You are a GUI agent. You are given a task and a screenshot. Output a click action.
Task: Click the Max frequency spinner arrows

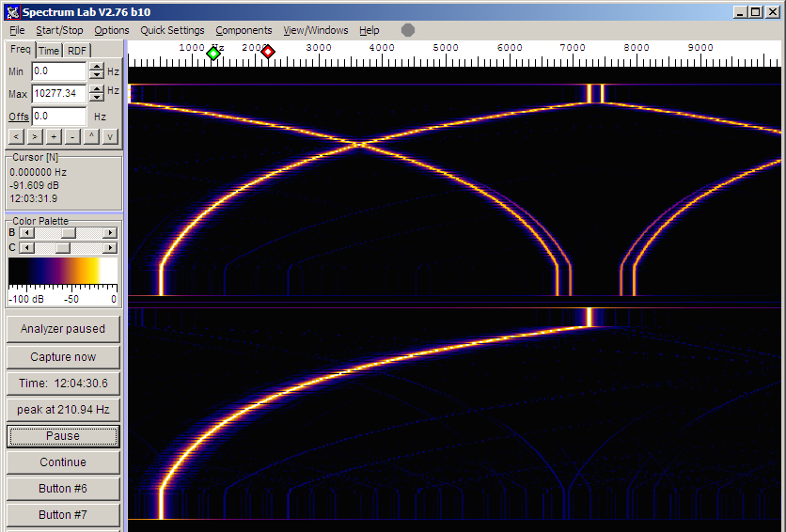pyautogui.click(x=96, y=93)
